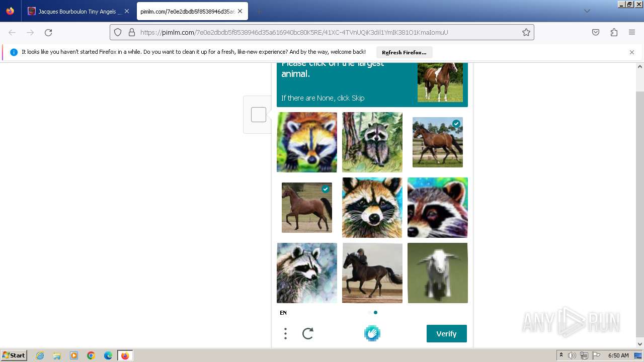The width and height of the screenshot is (644, 362).
Task: Go to second challenge page dot
Action: (x=375, y=312)
